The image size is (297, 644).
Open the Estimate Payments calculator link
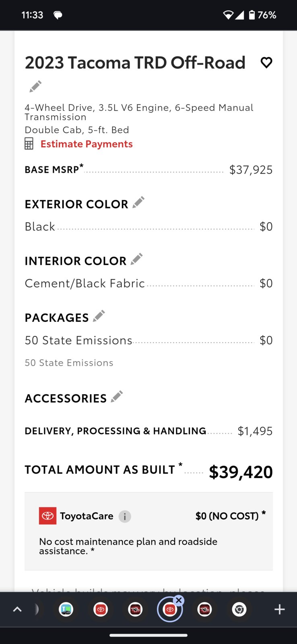tap(87, 144)
